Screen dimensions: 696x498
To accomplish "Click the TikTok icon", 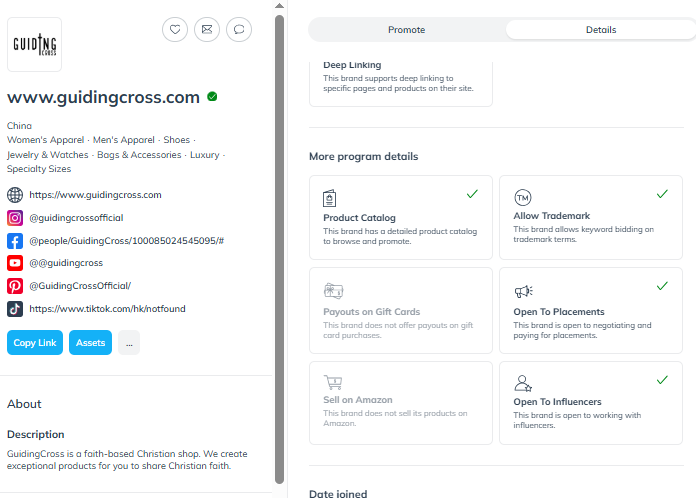I will tap(15, 309).
